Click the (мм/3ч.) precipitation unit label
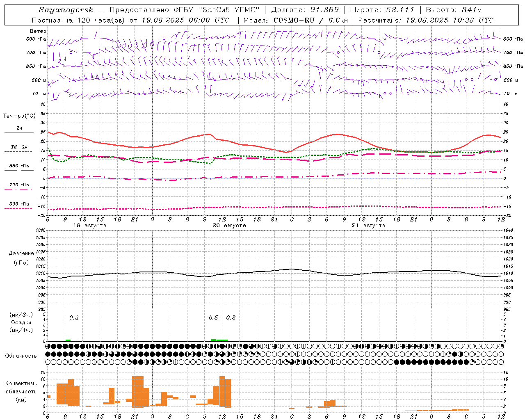Screen dimensions: 525x420 point(21,315)
